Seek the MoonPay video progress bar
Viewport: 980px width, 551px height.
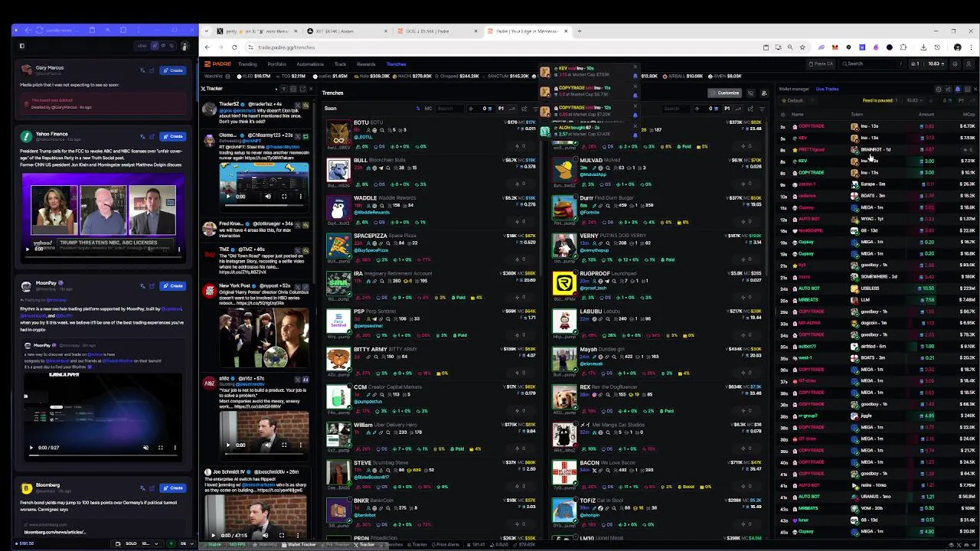coord(102,456)
